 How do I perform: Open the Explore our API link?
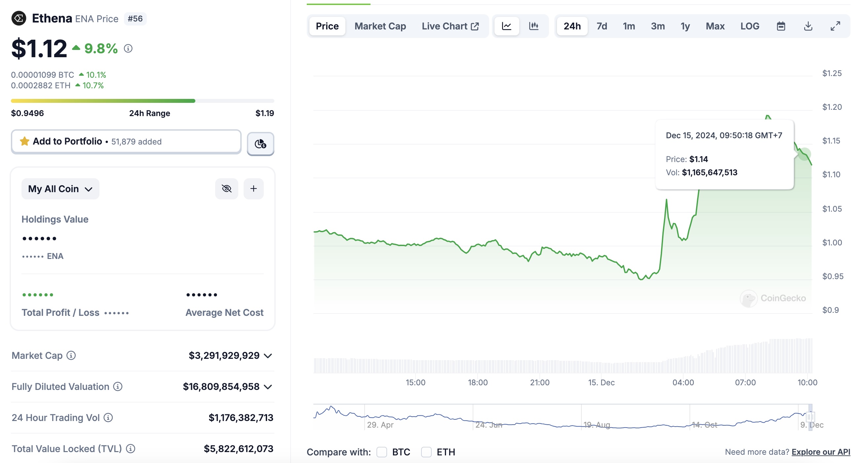pyautogui.click(x=821, y=452)
